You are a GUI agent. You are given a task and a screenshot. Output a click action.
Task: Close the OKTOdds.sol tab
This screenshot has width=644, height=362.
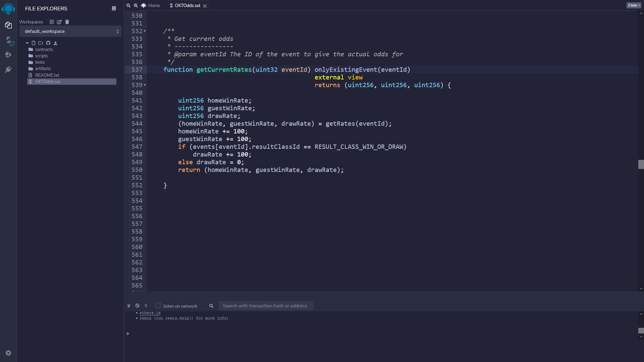pos(205,6)
